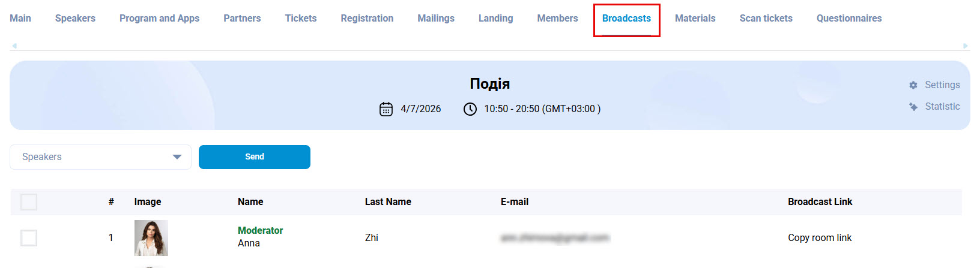The image size is (980, 268).
Task: Click Anna's profile photo thumbnail
Action: coord(151,238)
